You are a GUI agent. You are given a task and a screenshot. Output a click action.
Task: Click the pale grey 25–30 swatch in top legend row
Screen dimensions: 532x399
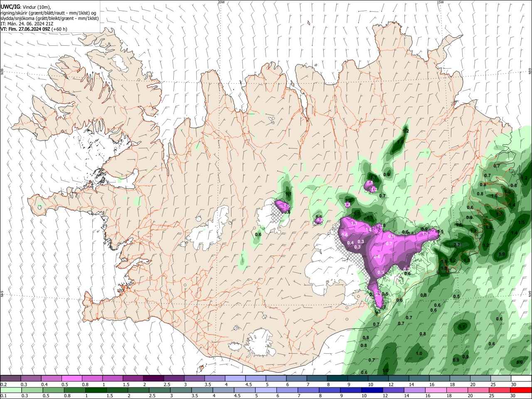501,379
